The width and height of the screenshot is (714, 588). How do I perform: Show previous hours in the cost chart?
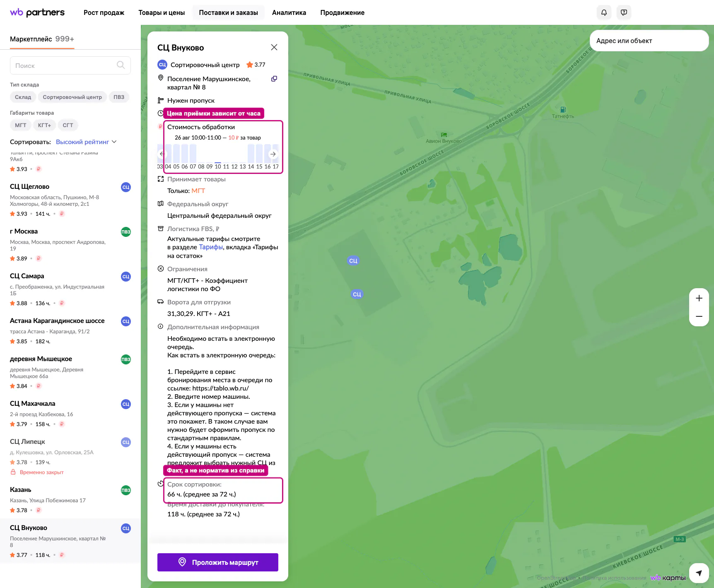click(x=162, y=154)
